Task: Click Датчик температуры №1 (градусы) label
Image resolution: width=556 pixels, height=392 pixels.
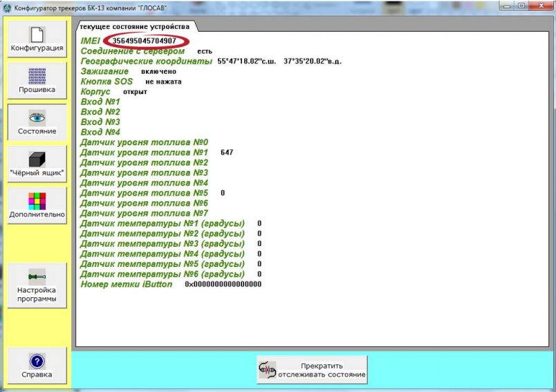Action: (163, 223)
